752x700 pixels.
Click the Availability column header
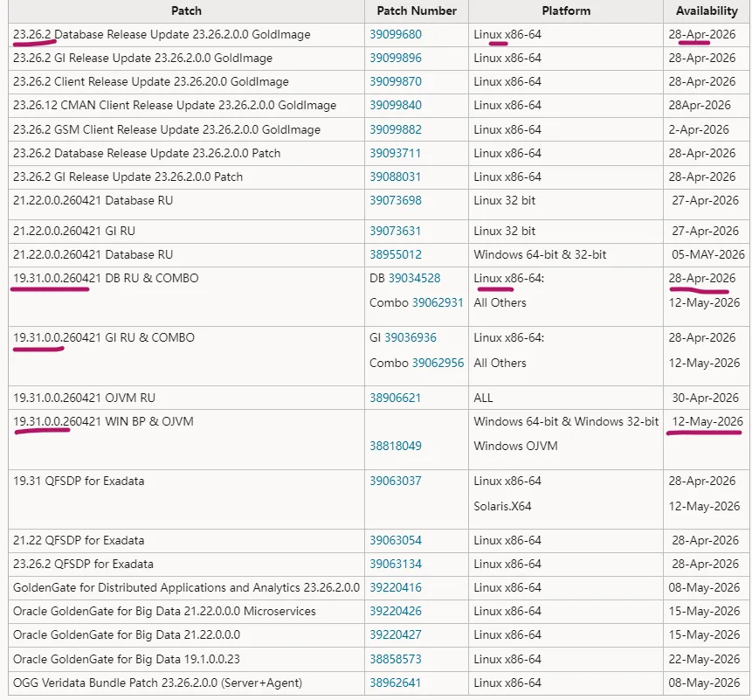click(x=707, y=11)
